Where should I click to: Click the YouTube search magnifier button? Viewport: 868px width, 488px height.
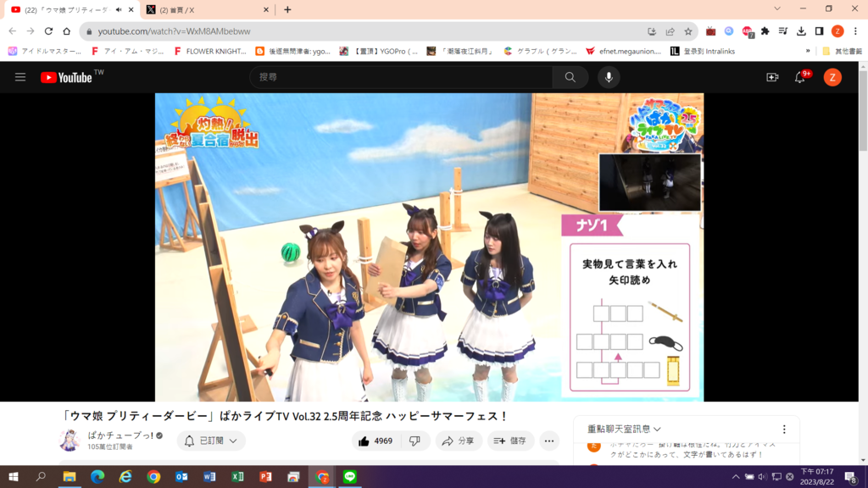570,77
